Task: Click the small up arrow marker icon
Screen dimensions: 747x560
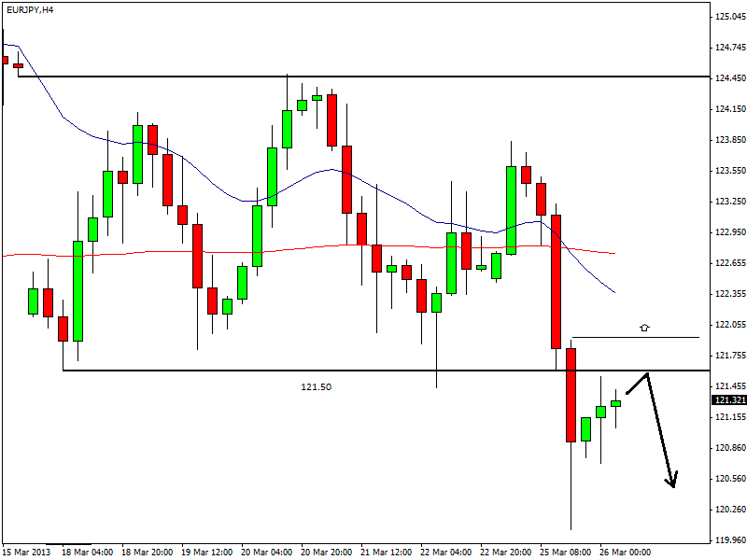Action: (644, 328)
